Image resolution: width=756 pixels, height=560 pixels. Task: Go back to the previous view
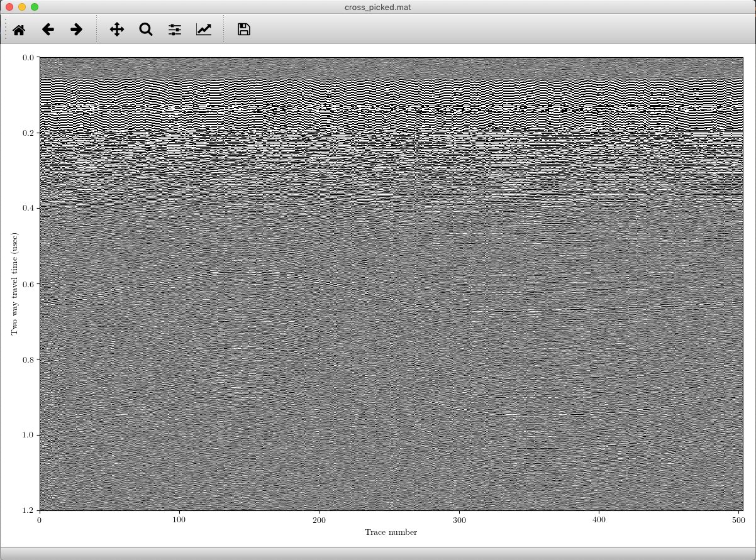pyautogui.click(x=48, y=30)
